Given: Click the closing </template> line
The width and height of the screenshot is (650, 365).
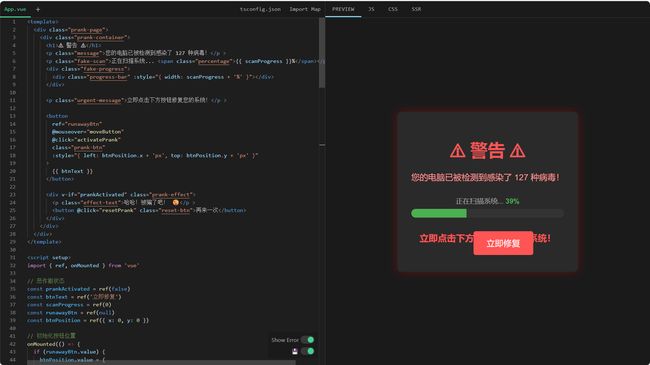Looking at the screenshot, I should click(44, 242).
